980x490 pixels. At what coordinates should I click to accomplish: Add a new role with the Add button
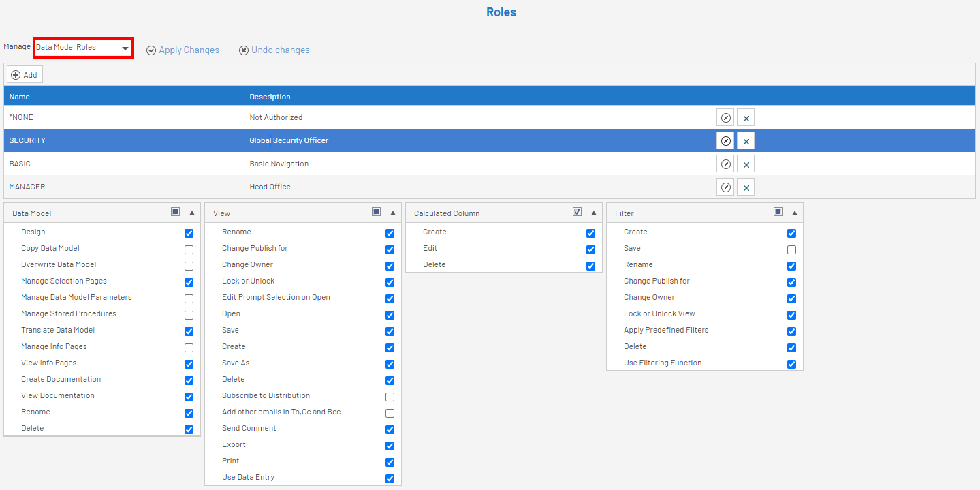point(25,75)
